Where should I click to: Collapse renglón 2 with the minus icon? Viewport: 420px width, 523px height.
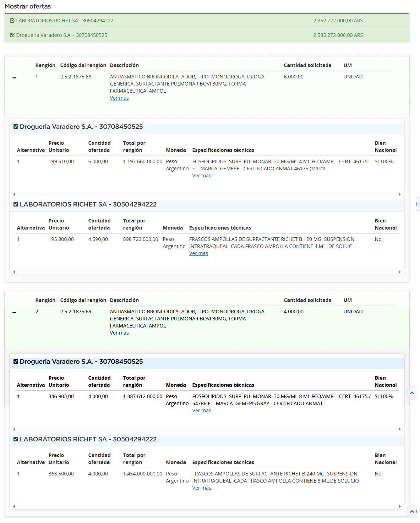coord(15,313)
